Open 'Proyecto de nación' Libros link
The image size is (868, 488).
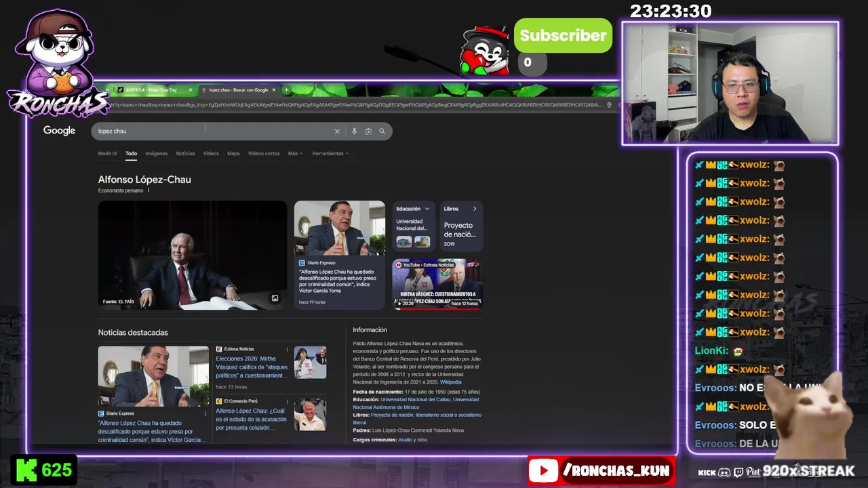point(417,419)
